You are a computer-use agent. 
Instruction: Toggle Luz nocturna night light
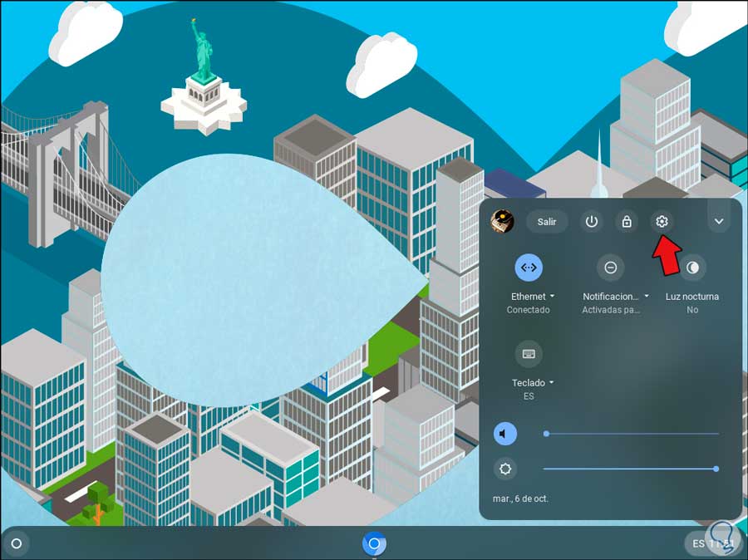pyautogui.click(x=692, y=268)
